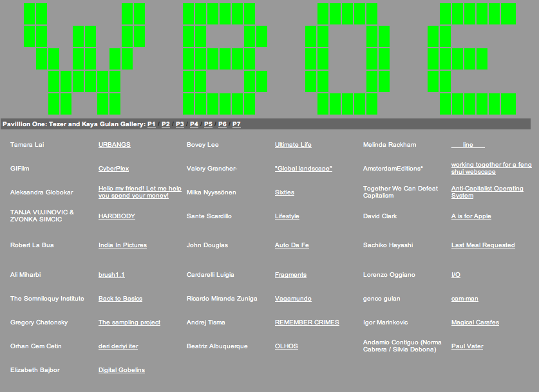
Task: Open the Last Meal Requested link
Action: point(483,245)
